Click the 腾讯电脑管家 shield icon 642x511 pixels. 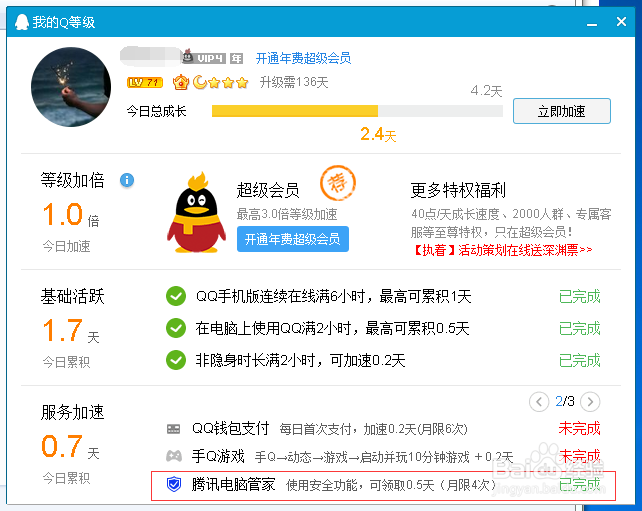click(174, 484)
